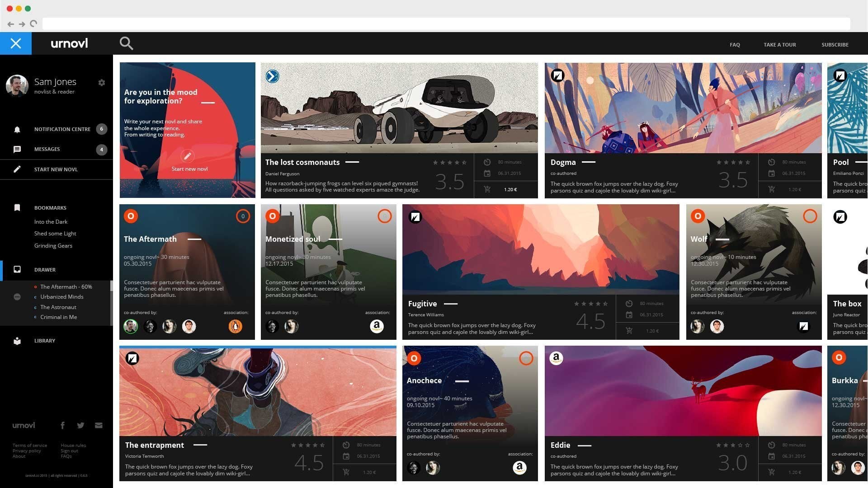Toggle the orange ring on Anochece card
Image resolution: width=868 pixels, height=488 pixels.
tap(526, 358)
